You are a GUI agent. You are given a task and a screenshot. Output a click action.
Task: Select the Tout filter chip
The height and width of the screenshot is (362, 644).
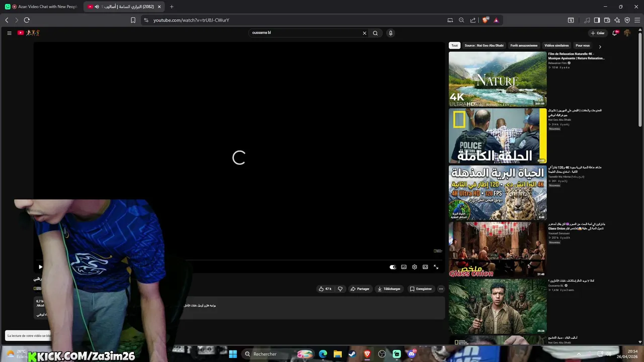(x=454, y=45)
